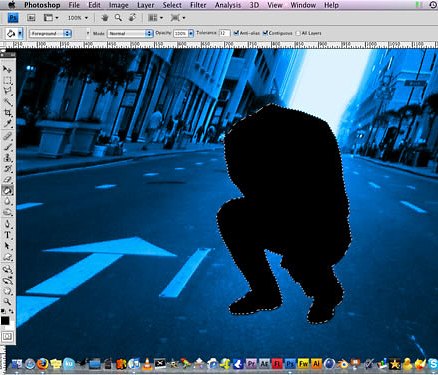
Task: Open the Filter menu
Action: (198, 5)
